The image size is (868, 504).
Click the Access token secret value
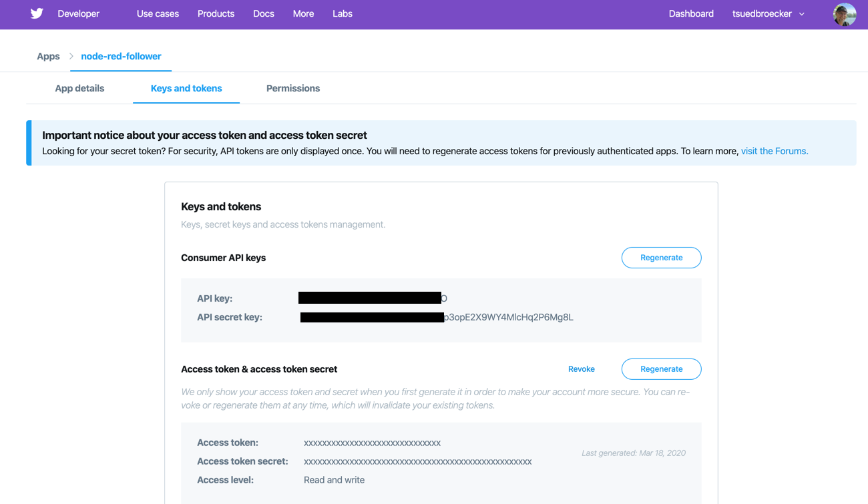tap(417, 461)
